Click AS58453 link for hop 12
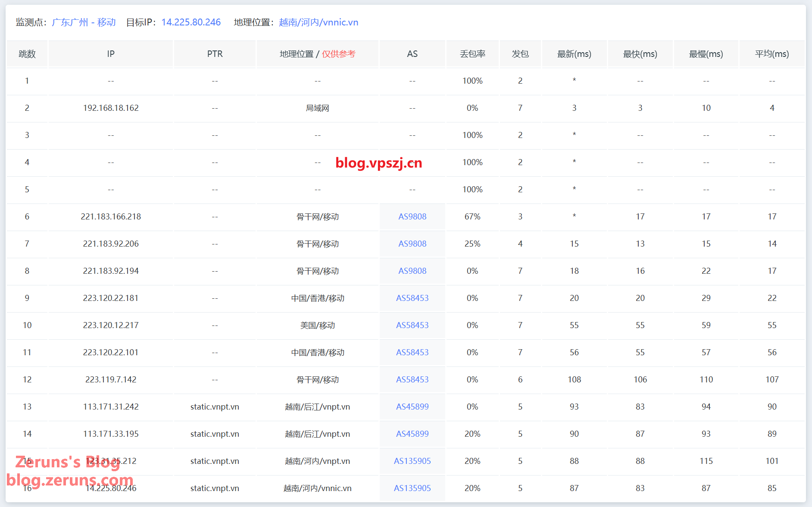Image resolution: width=812 pixels, height=507 pixels. 412,380
